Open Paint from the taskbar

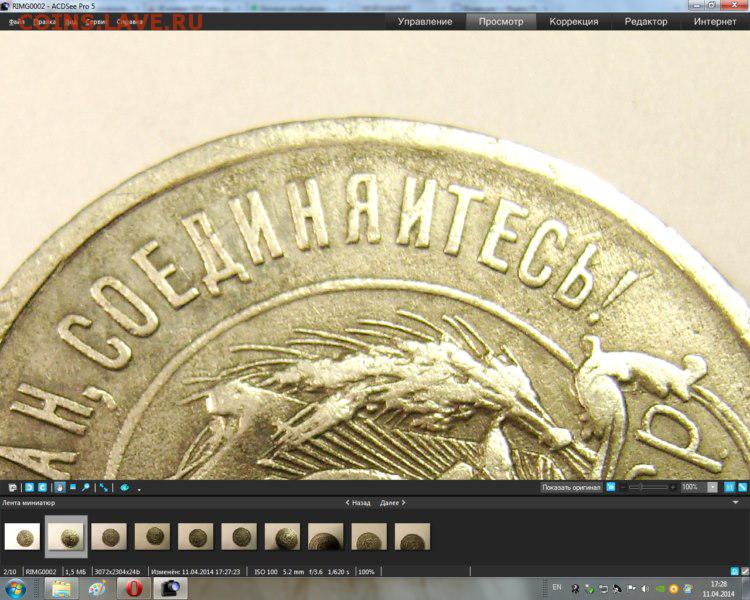[98, 589]
